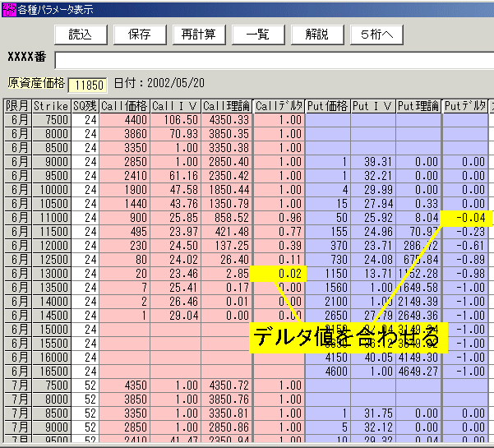Viewport: 494px width, 448px height.
Task: Click Put price cell 15
Action: tap(328, 204)
